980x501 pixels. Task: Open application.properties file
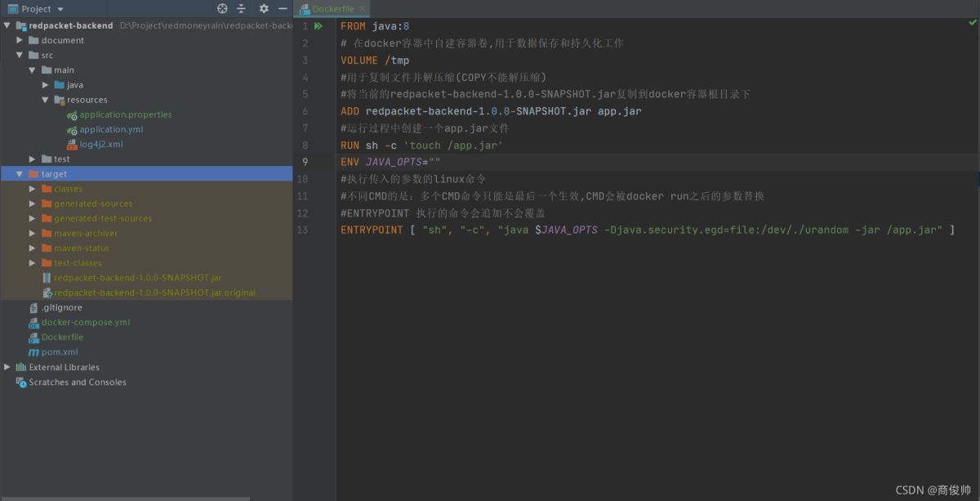(x=125, y=115)
